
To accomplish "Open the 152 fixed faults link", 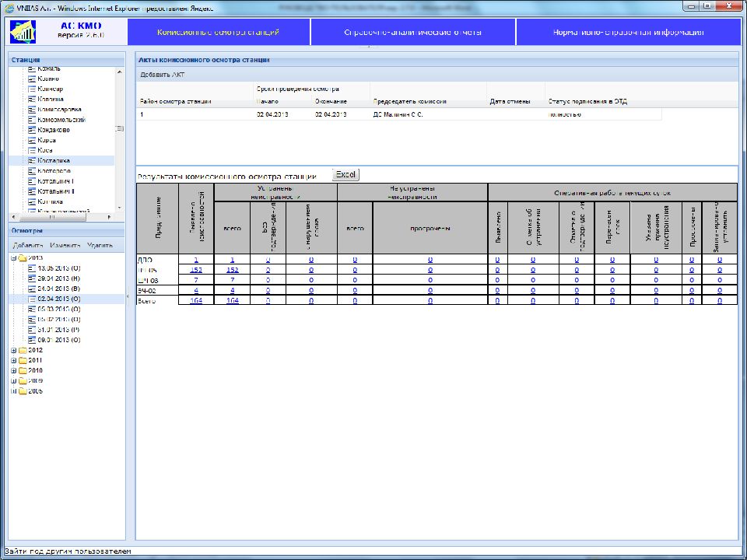I will click(x=233, y=270).
